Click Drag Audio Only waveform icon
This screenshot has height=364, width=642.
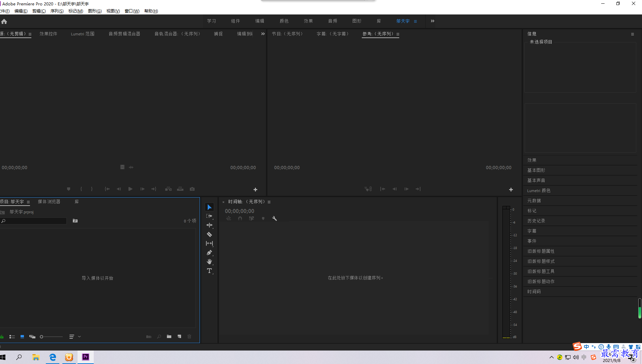click(x=131, y=167)
